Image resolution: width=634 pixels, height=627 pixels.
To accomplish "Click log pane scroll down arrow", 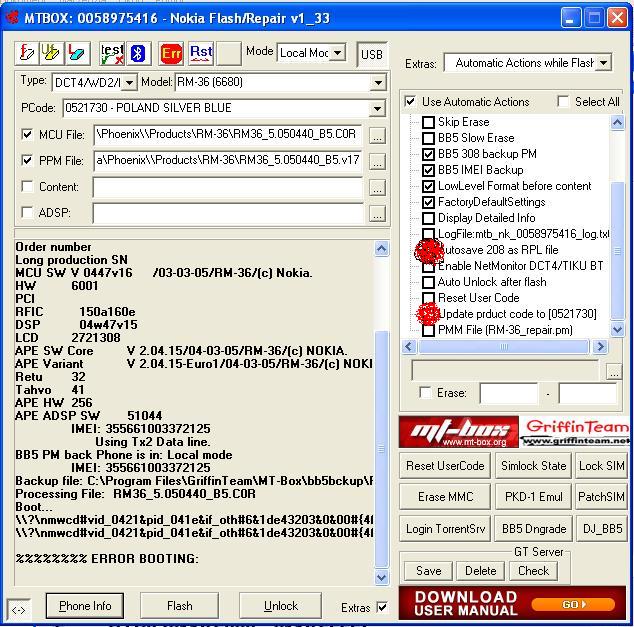I will point(381,577).
